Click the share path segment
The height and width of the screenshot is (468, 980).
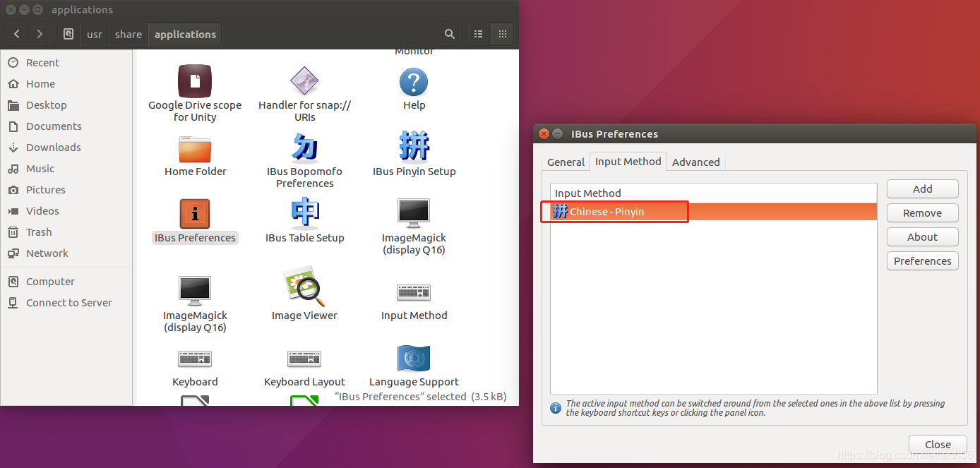coord(129,34)
